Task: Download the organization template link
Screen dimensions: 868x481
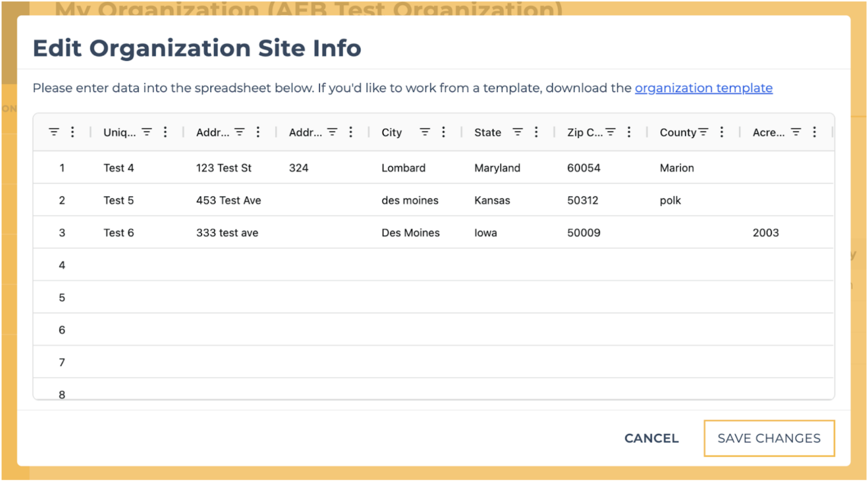Action: [703, 88]
